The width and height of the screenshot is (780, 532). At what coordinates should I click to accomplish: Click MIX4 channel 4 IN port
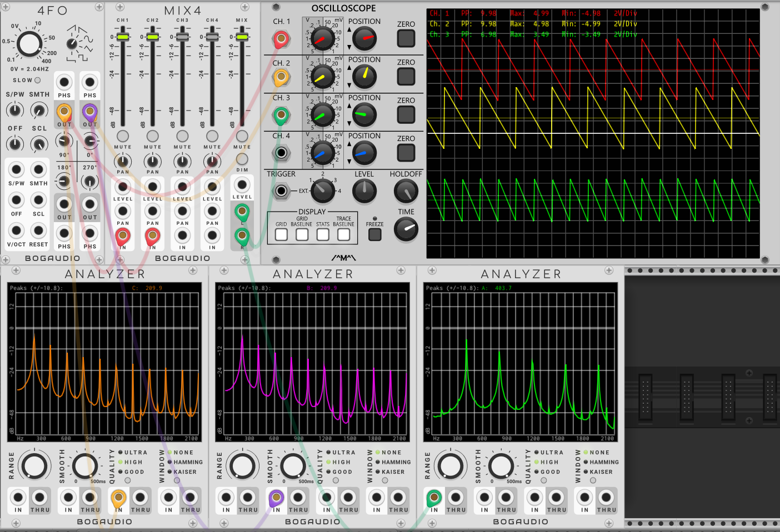[212, 236]
